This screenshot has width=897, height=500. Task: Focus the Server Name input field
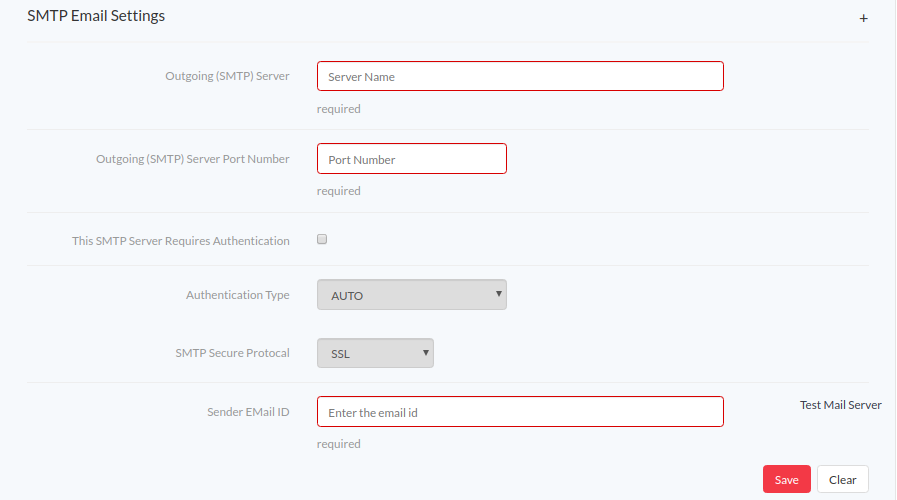(x=520, y=76)
